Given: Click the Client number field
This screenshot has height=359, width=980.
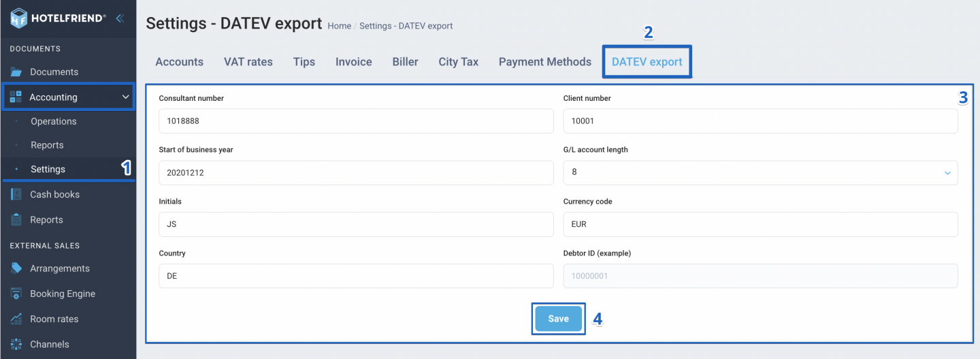Looking at the screenshot, I should click(760, 121).
